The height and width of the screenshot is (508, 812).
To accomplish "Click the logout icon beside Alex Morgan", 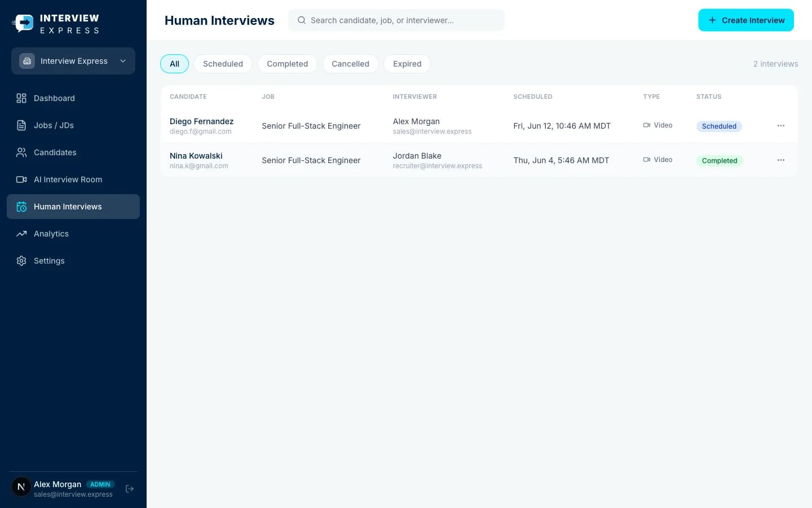I will (x=130, y=489).
